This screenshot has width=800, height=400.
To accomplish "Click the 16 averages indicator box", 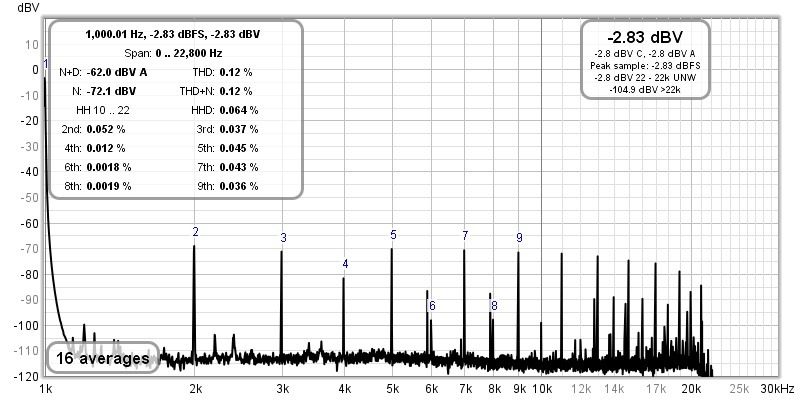I will [103, 358].
